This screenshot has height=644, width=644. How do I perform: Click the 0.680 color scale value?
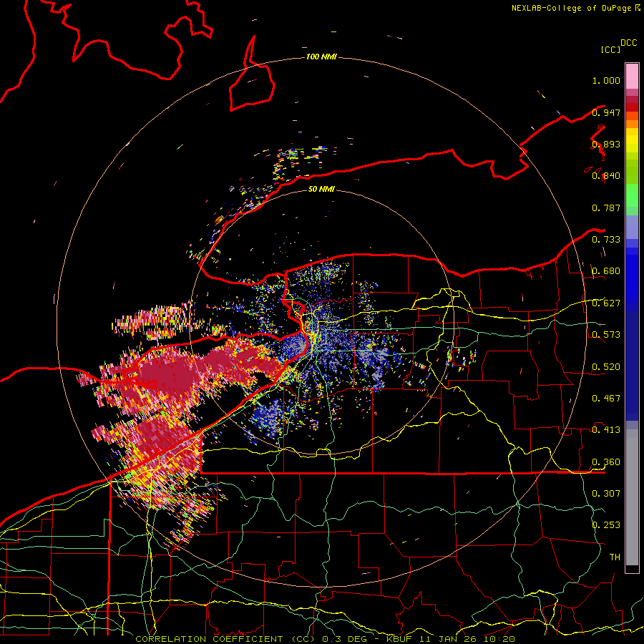tap(606, 271)
